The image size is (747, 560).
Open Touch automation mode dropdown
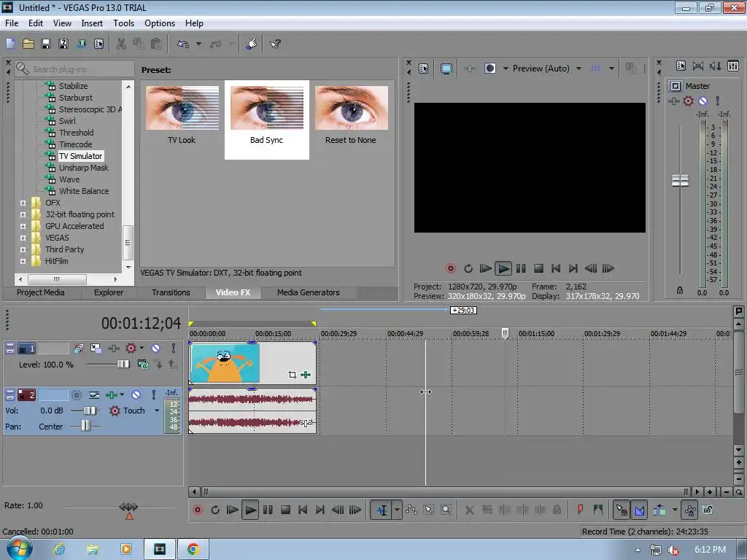[157, 411]
